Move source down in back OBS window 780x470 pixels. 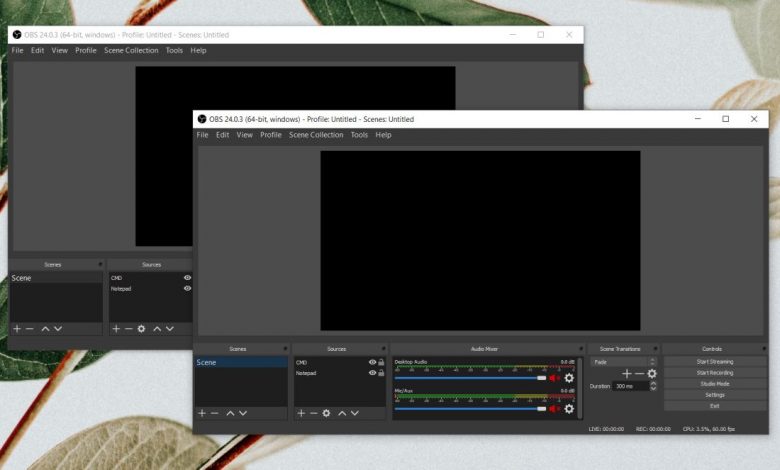(x=170, y=329)
